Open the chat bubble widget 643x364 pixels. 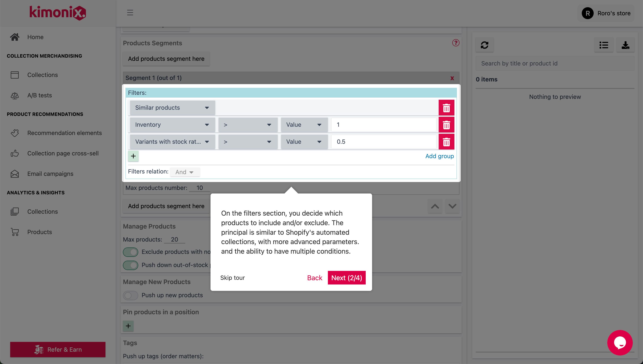point(620,343)
